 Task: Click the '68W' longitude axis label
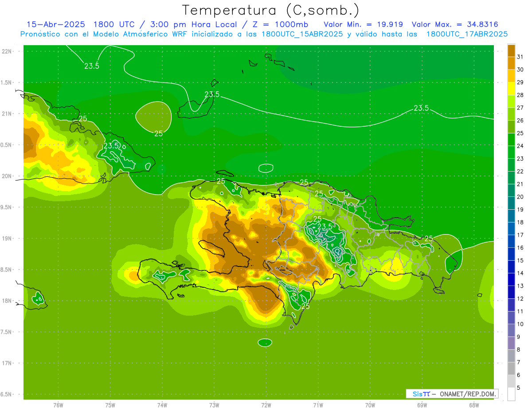[x=474, y=405]
